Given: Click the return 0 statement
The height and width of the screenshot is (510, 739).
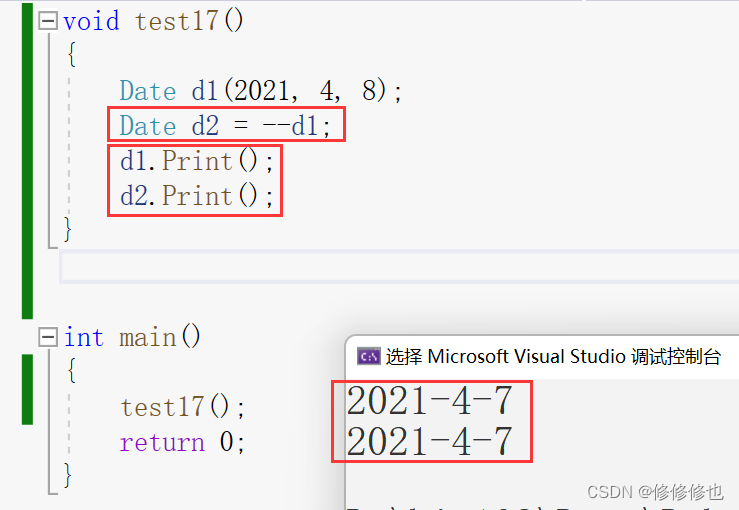Looking at the screenshot, I should 182,442.
